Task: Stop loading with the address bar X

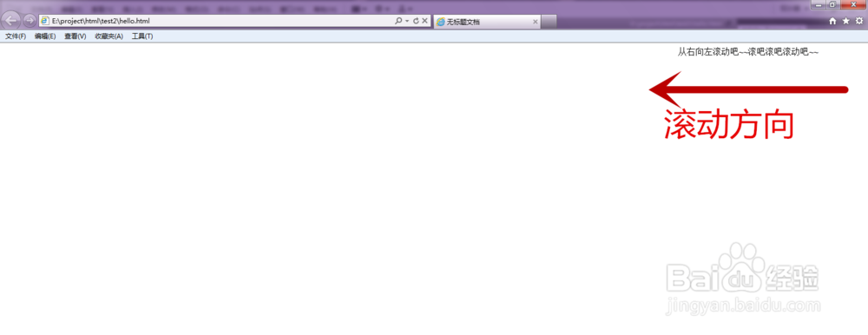Action: coord(424,21)
